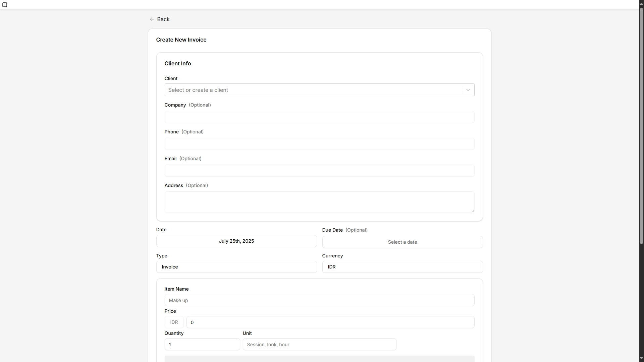Click into the Email input field

tap(319, 171)
